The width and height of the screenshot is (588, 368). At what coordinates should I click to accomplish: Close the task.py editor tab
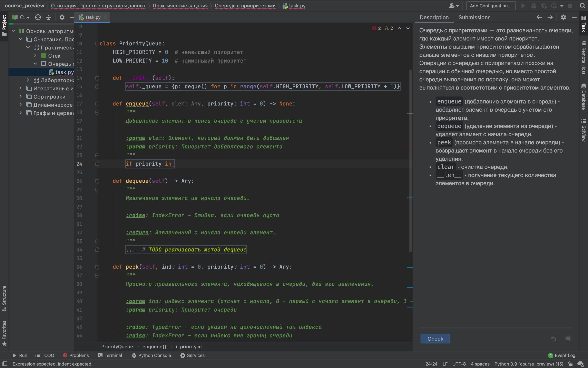[x=105, y=17]
